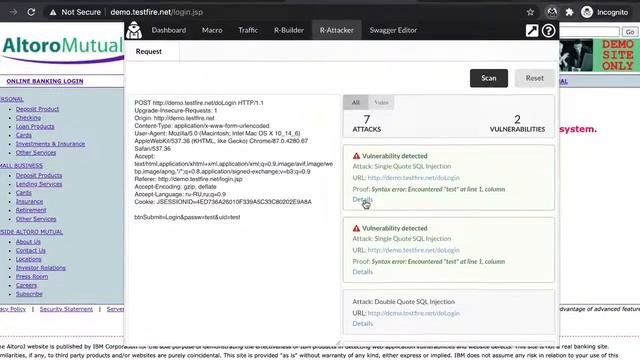Open the Subscribe link
Image resolution: width=640 pixels, height=360 pixels.
[29, 294]
